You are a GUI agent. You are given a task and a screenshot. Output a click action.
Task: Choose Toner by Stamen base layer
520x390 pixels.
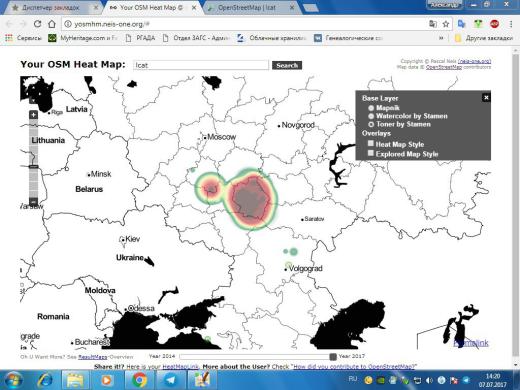click(371, 124)
